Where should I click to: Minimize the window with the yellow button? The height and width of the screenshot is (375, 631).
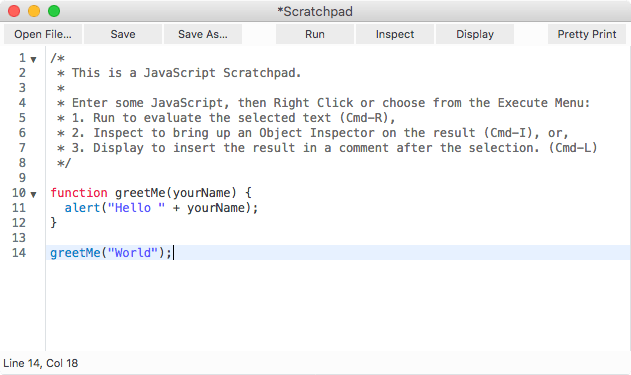pos(34,11)
